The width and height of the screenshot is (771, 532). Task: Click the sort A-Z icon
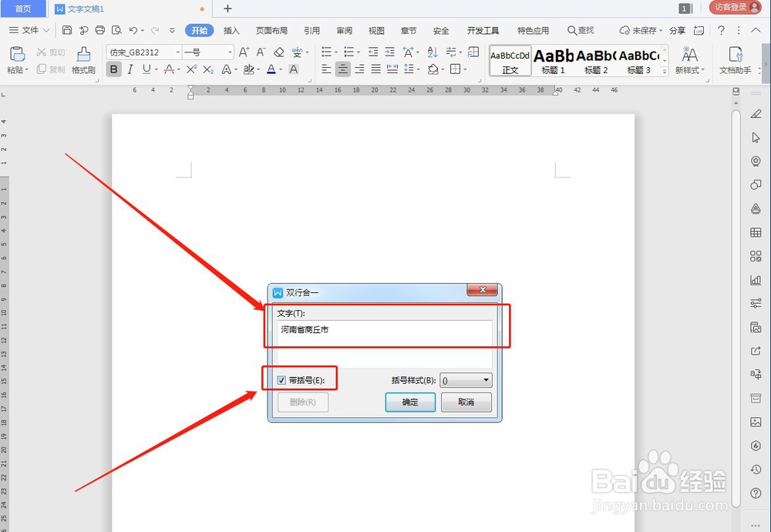point(433,52)
